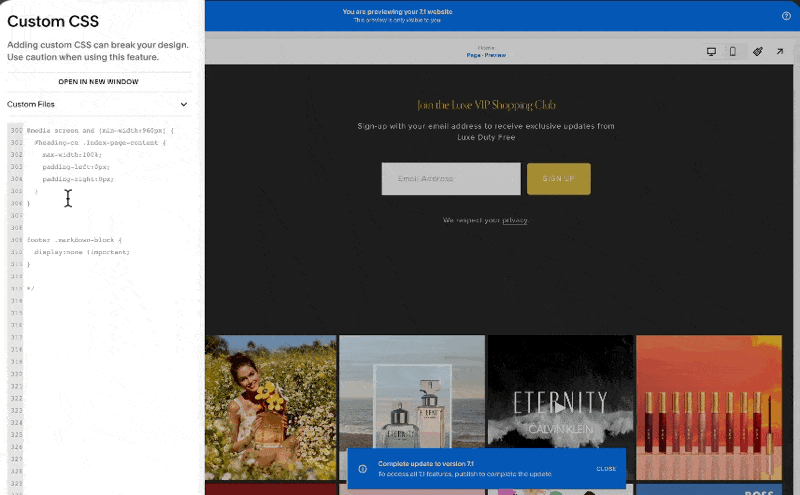
Task: Switch to mobile preview icon
Action: [733, 52]
